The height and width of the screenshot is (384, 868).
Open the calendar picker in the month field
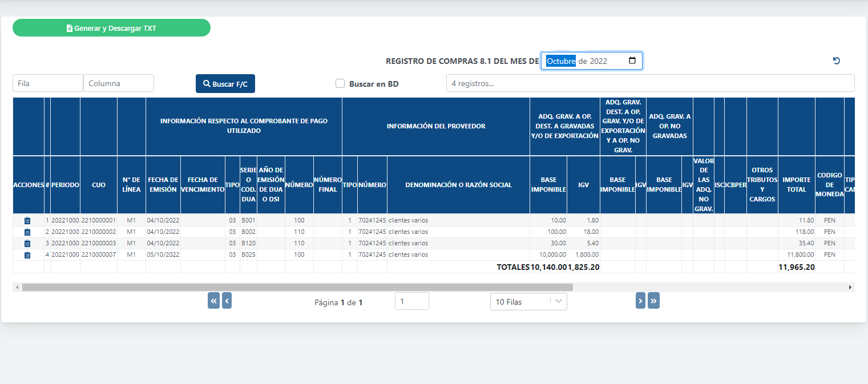(632, 61)
